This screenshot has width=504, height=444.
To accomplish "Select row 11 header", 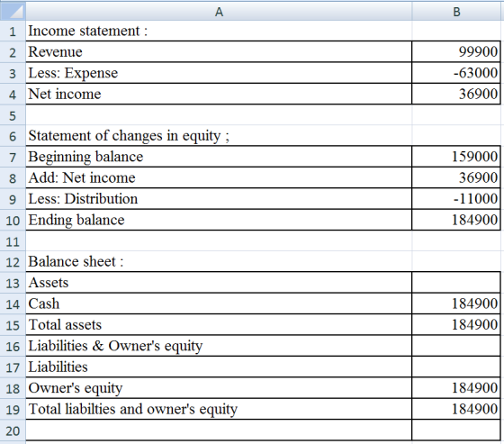I will (13, 241).
